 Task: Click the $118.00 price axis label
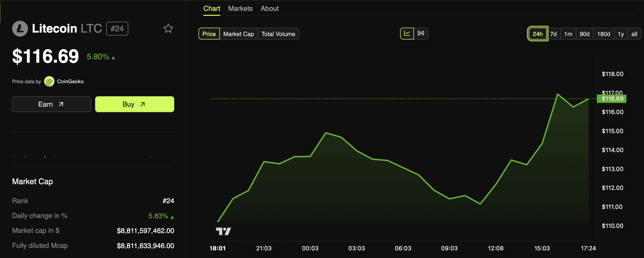[x=613, y=74]
